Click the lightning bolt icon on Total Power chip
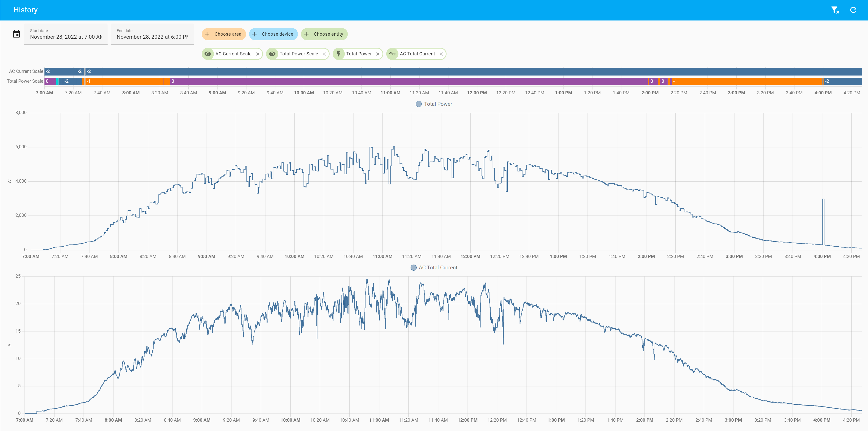This screenshot has height=431, width=868. click(x=339, y=54)
